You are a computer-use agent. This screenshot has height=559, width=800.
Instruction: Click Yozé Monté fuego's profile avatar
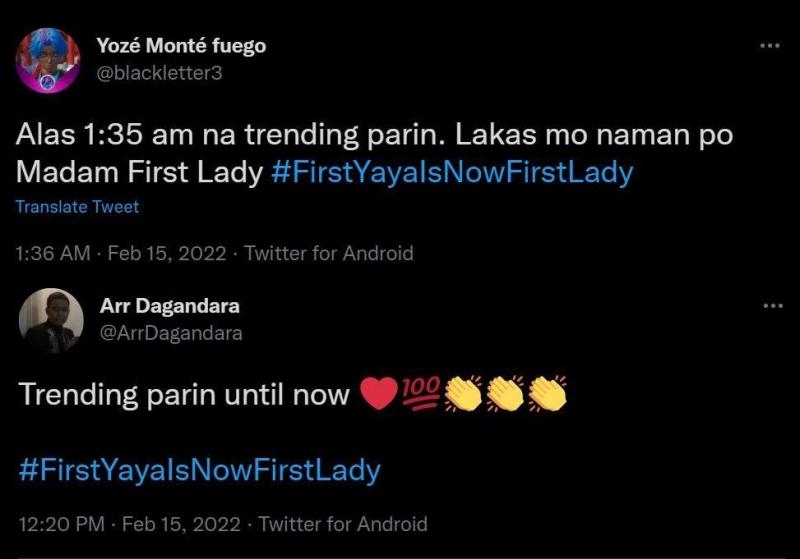[48, 62]
